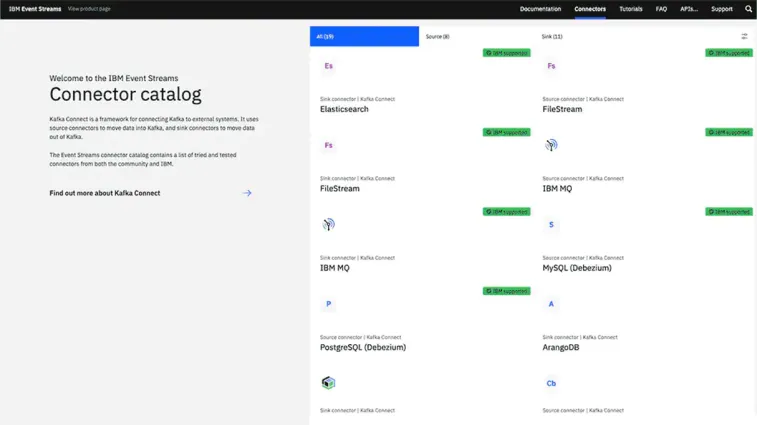The width and height of the screenshot is (757, 425).
Task: Click the Elasticsearch Es icon
Action: (328, 66)
